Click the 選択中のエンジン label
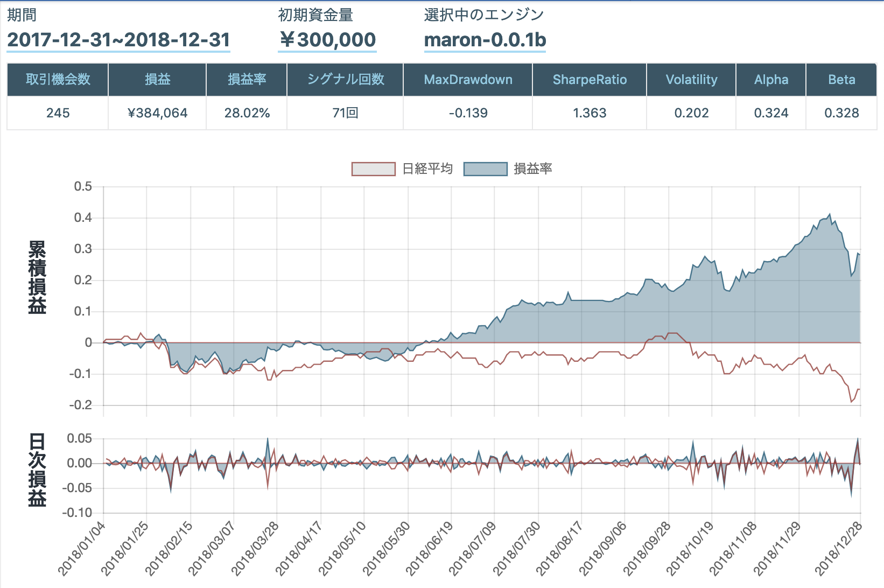 point(484,15)
